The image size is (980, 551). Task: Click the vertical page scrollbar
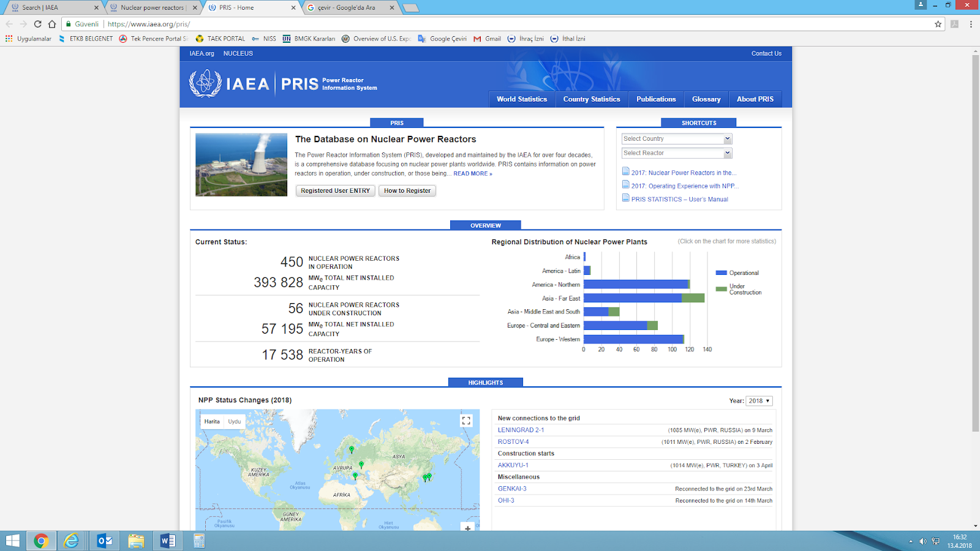[975, 243]
